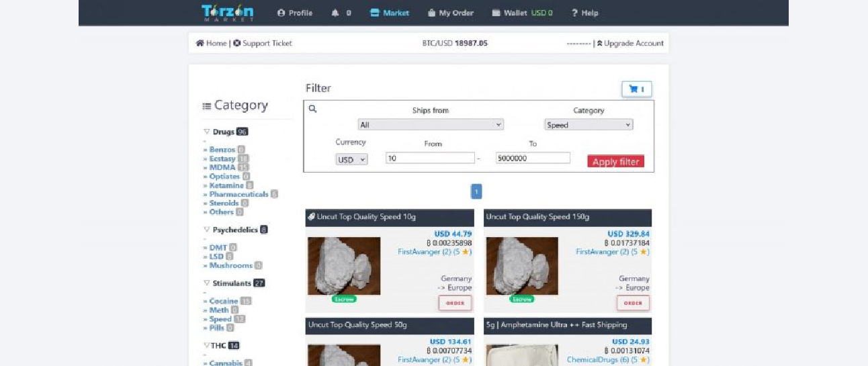Click the Torzon Market logo
This screenshot has height=366, width=868.
point(227,13)
